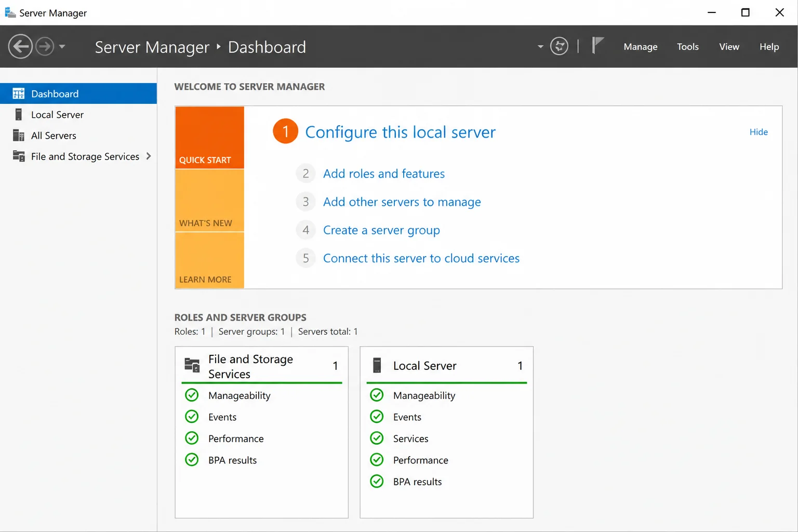Screen dimensions: 798x532
Task: Click Connect this server to cloud services
Action: click(421, 258)
